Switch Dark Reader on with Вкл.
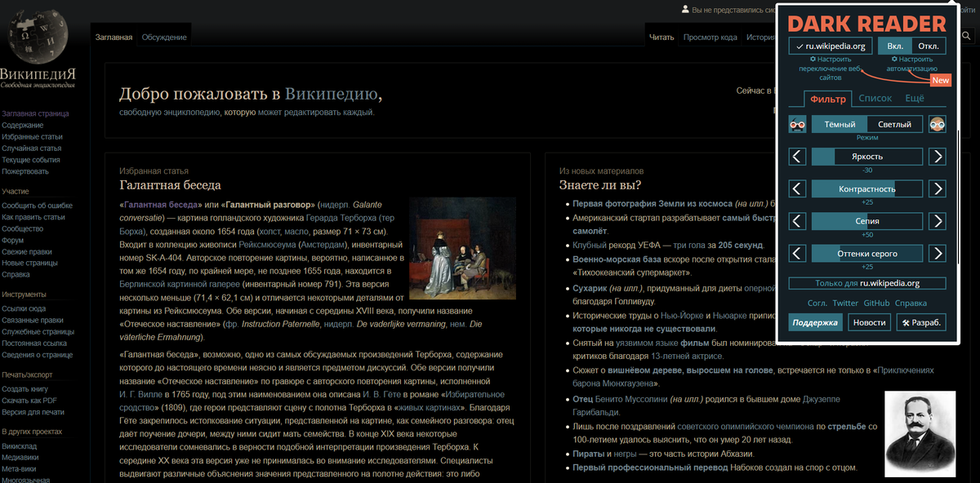980x483 pixels. (894, 46)
